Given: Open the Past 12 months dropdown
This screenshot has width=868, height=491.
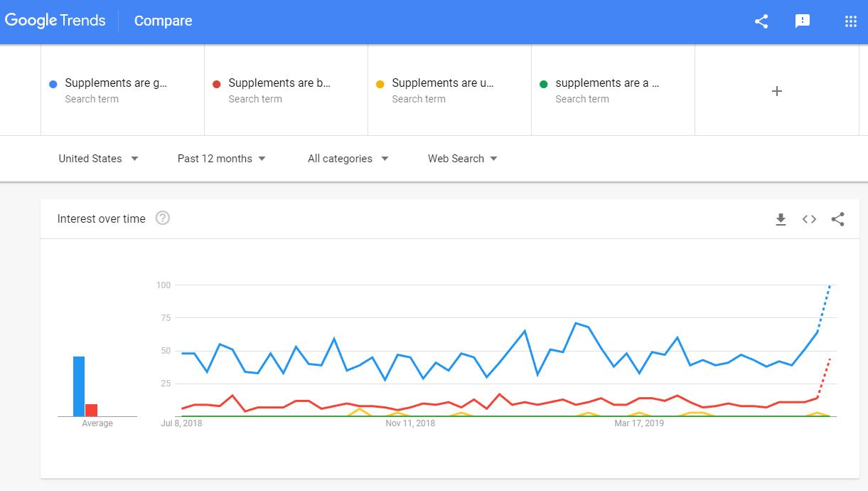Looking at the screenshot, I should 222,159.
